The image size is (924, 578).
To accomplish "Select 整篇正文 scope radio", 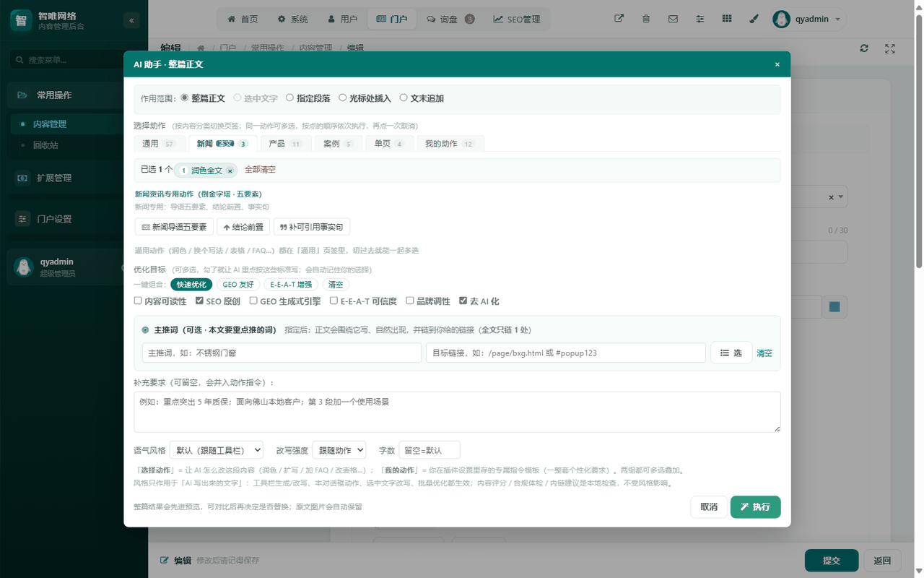I will pos(185,98).
